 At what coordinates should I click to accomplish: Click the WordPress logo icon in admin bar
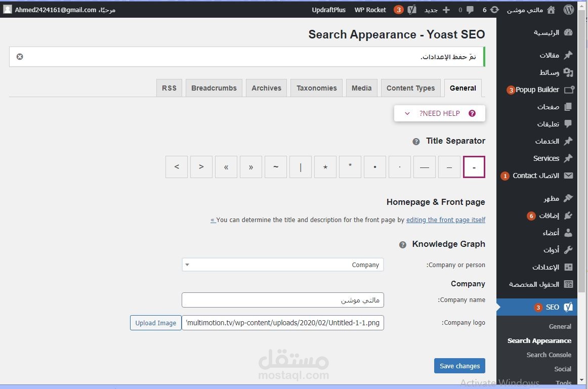(x=568, y=10)
